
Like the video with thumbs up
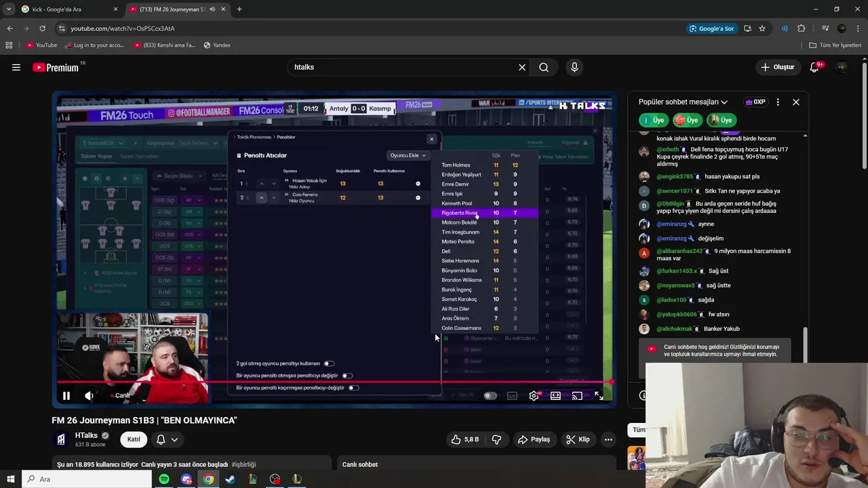(465, 439)
